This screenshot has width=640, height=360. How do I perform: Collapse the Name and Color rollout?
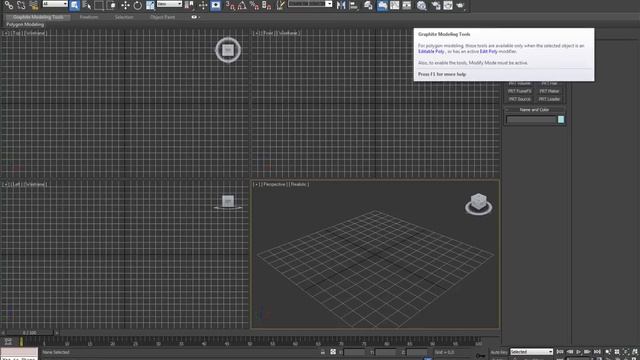[x=535, y=110]
